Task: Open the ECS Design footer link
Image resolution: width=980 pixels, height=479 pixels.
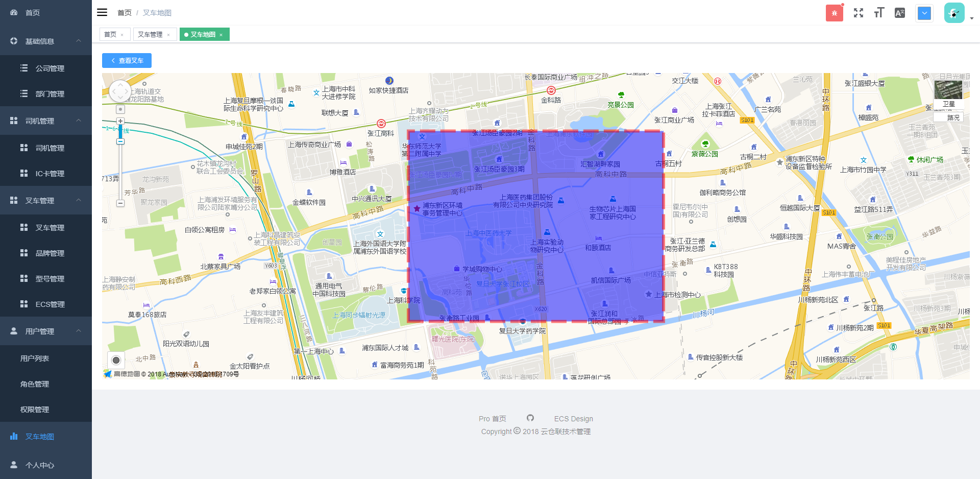Action: click(x=573, y=419)
